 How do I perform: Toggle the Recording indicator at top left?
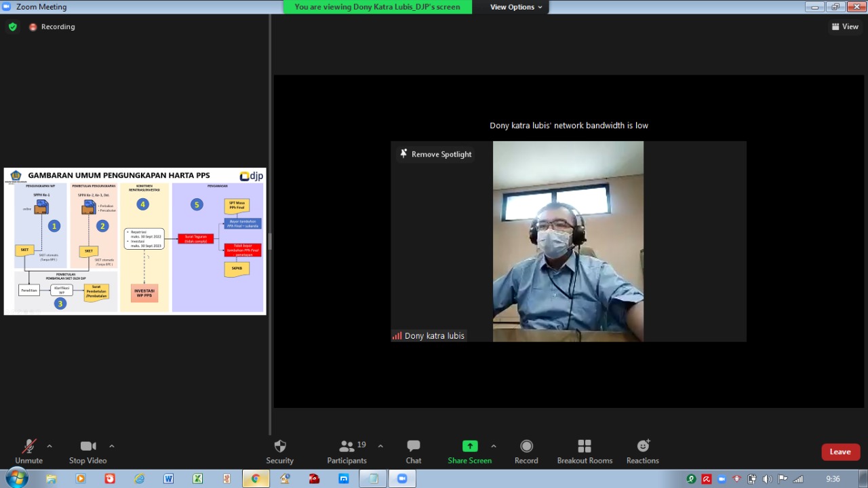(52, 26)
